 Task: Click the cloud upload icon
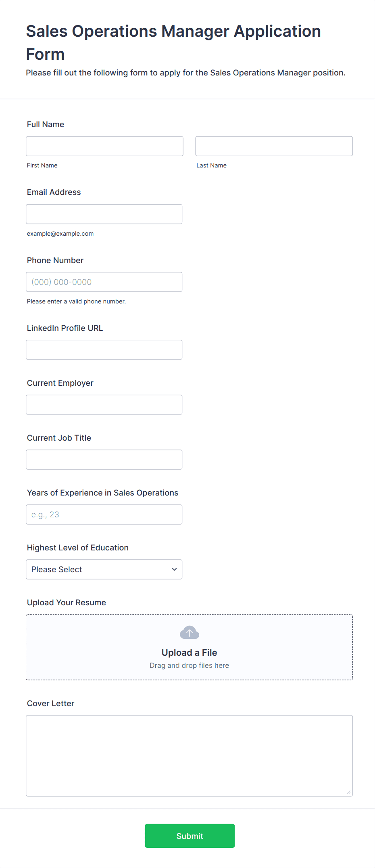point(189,632)
